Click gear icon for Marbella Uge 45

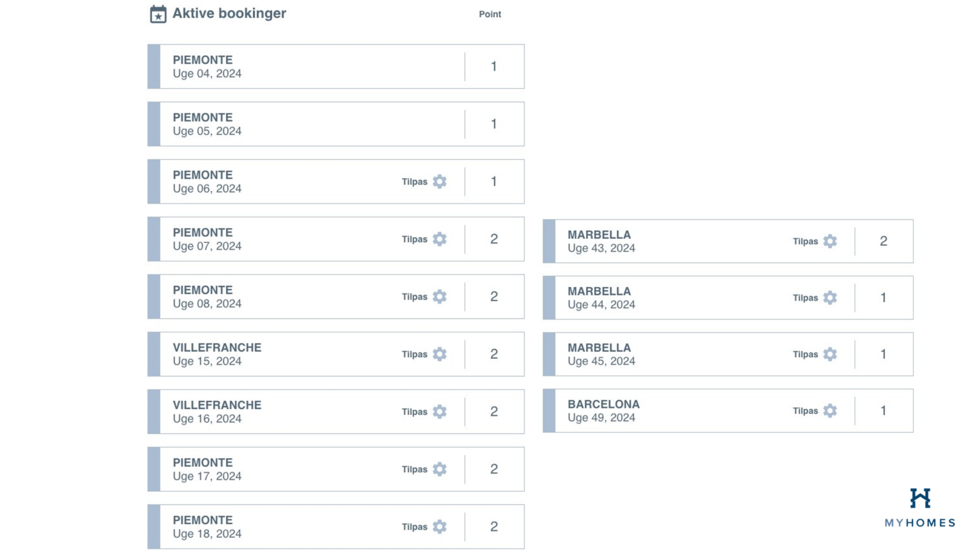click(x=830, y=354)
